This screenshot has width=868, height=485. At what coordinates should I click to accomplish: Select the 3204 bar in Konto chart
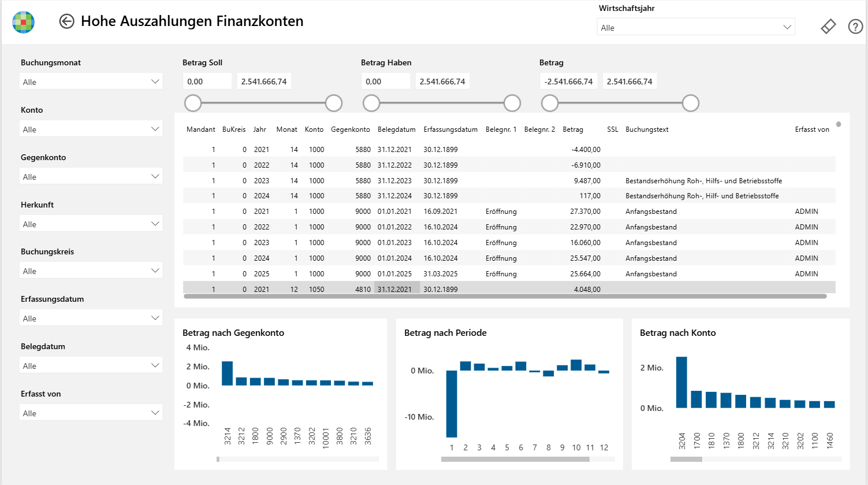[681, 382]
